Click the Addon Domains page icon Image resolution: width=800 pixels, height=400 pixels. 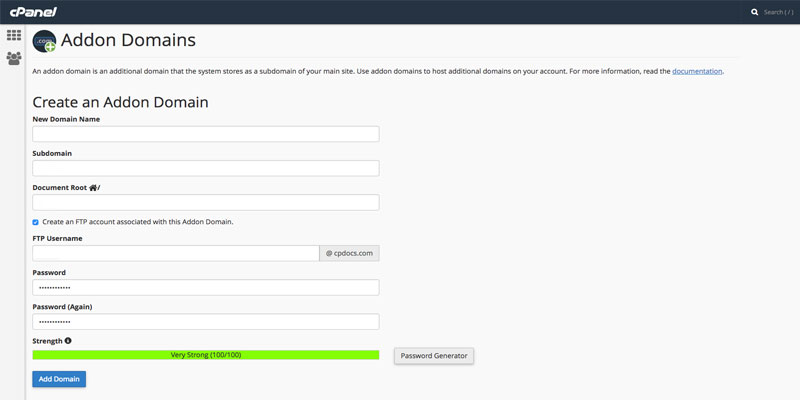click(x=44, y=41)
